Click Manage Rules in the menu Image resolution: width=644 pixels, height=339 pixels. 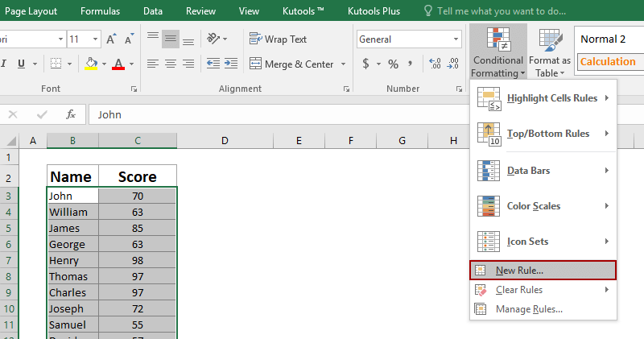click(x=528, y=308)
